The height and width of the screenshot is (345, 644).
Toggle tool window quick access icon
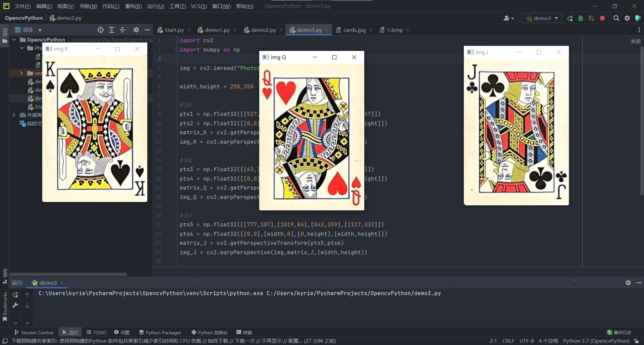5,341
